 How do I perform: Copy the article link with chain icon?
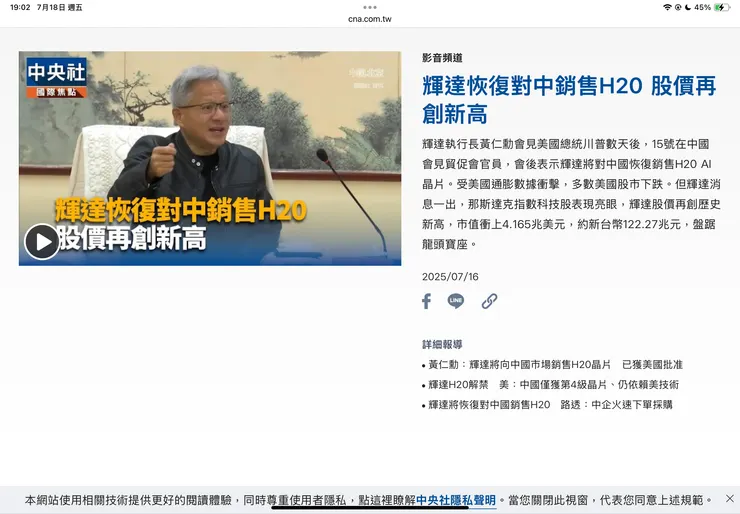[x=489, y=301]
